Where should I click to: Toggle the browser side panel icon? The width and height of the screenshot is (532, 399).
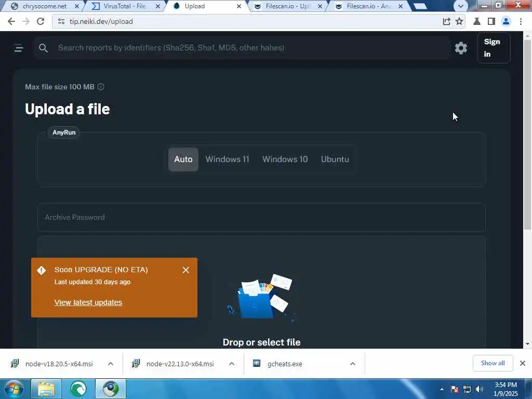pos(491,21)
